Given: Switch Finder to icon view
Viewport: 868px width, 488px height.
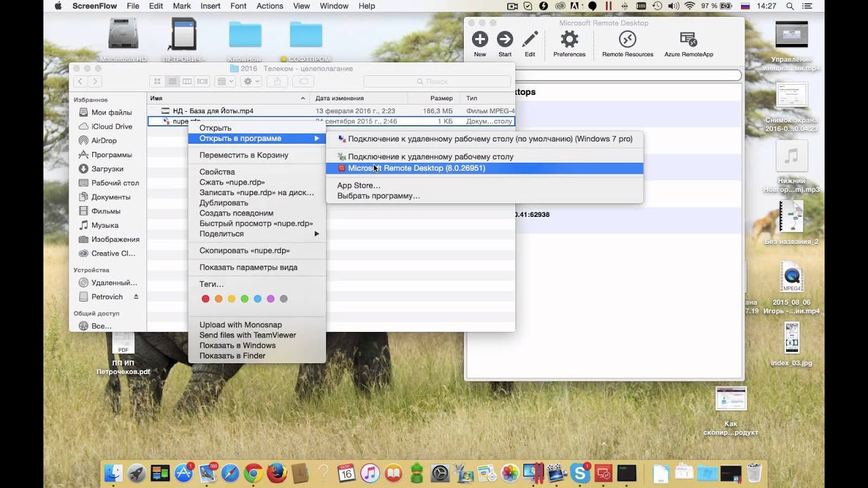Looking at the screenshot, I should pyautogui.click(x=157, y=81).
